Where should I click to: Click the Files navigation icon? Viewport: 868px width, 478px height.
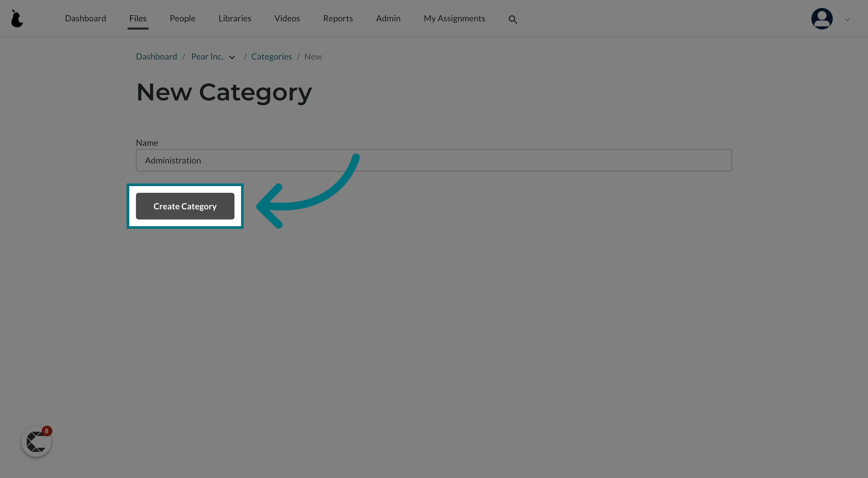click(138, 18)
